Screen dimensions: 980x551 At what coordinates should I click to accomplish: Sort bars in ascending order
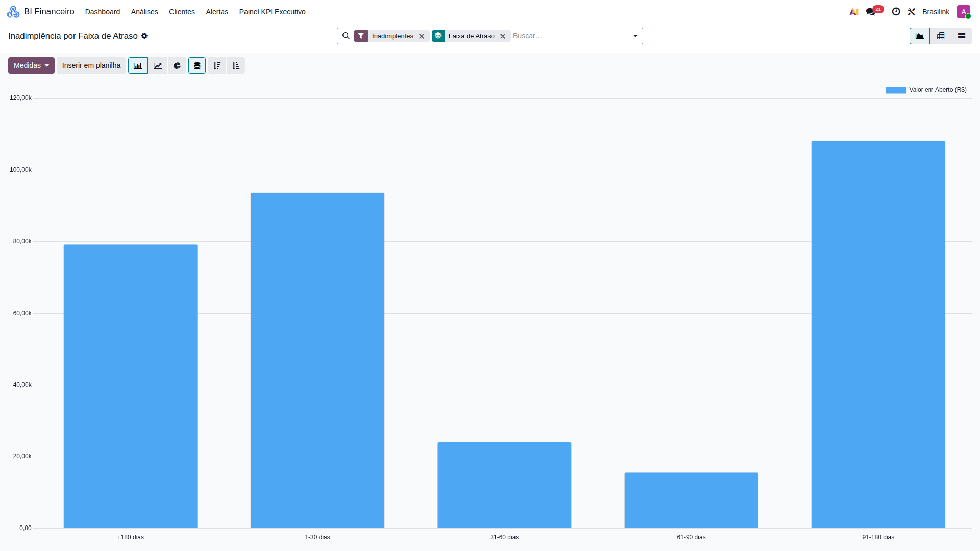(236, 66)
